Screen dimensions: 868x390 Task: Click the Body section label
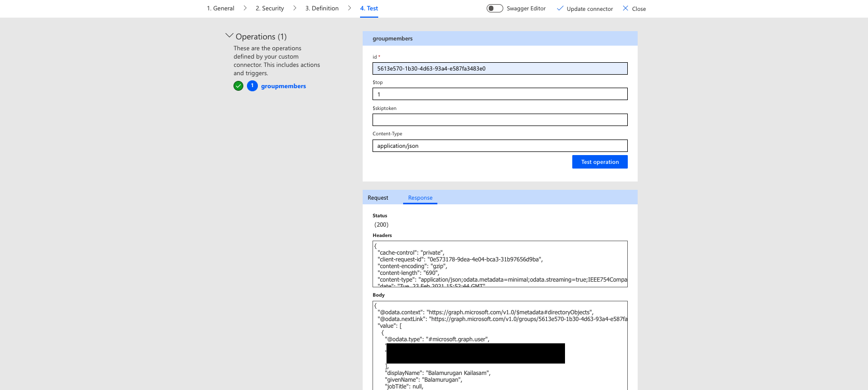click(379, 295)
